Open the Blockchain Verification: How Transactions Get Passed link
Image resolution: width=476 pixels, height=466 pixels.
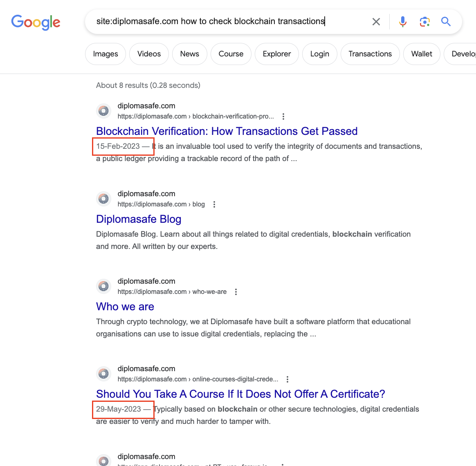tap(227, 131)
